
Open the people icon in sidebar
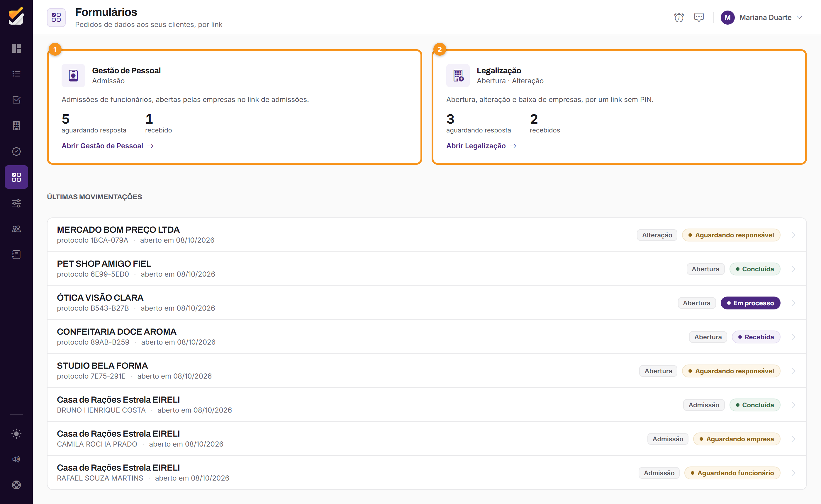coord(16,229)
